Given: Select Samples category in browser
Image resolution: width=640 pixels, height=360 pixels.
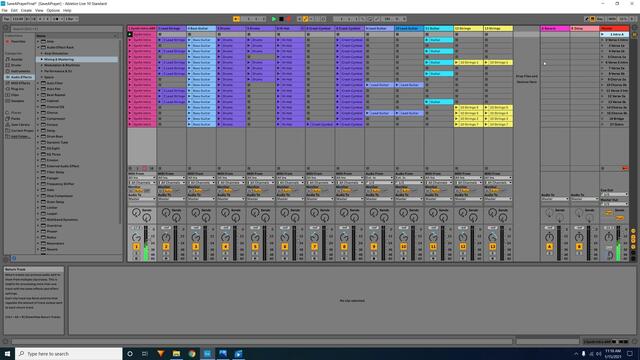Looking at the screenshot, I should point(18,100).
